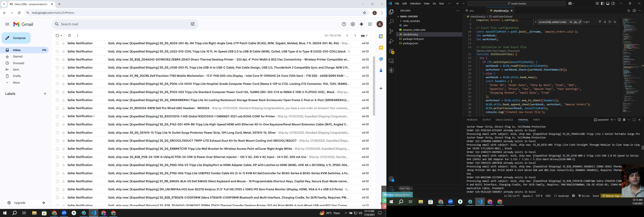The width and height of the screenshot is (644, 217).
Task: Open the View menu in VS Code
Action: (426, 3)
